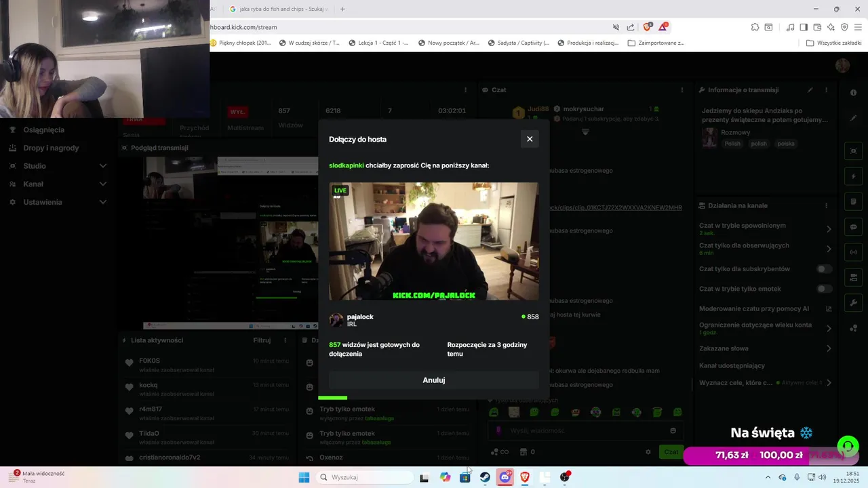
Task: Click browser address bar URL
Action: pyautogui.click(x=243, y=27)
